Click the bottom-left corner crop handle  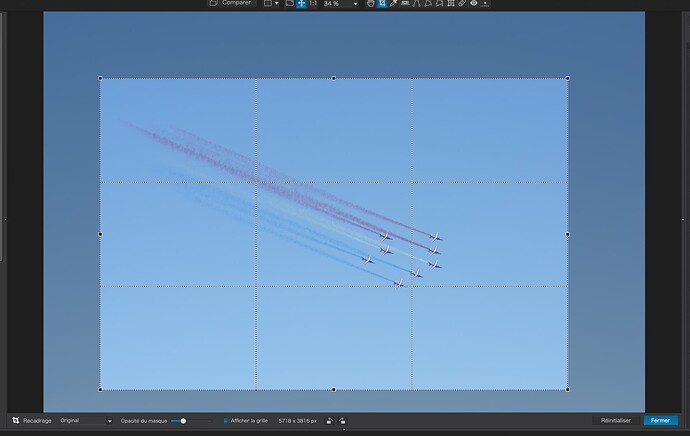point(100,389)
